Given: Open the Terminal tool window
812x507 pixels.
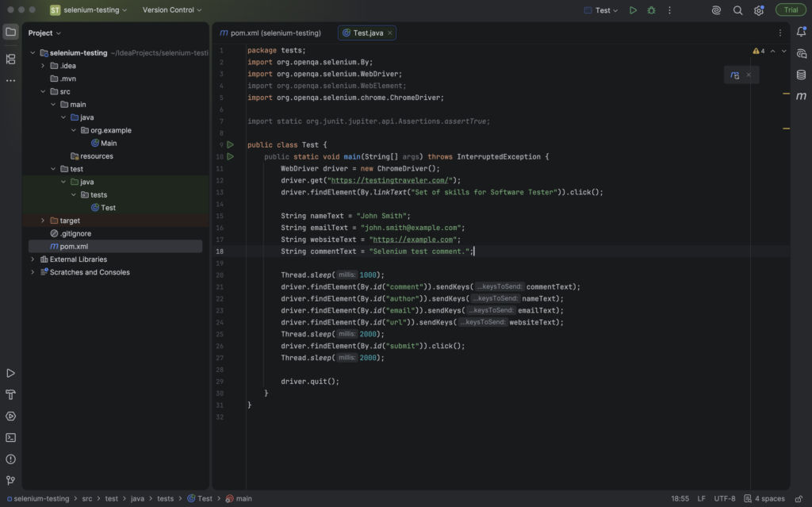Looking at the screenshot, I should [10, 438].
